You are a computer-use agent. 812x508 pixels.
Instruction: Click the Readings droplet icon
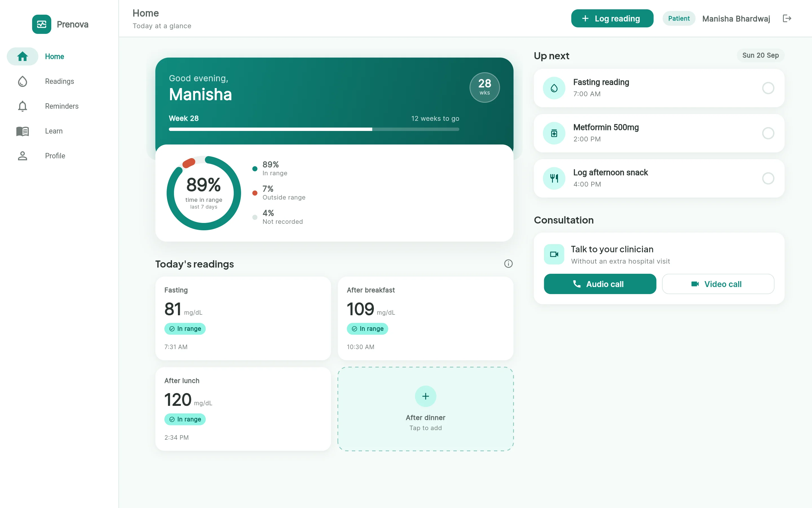tap(23, 81)
